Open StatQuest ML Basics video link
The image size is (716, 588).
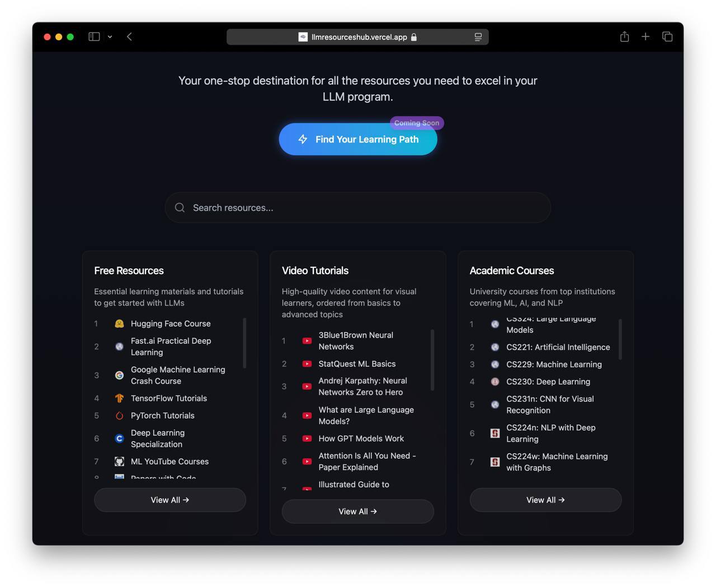click(357, 364)
